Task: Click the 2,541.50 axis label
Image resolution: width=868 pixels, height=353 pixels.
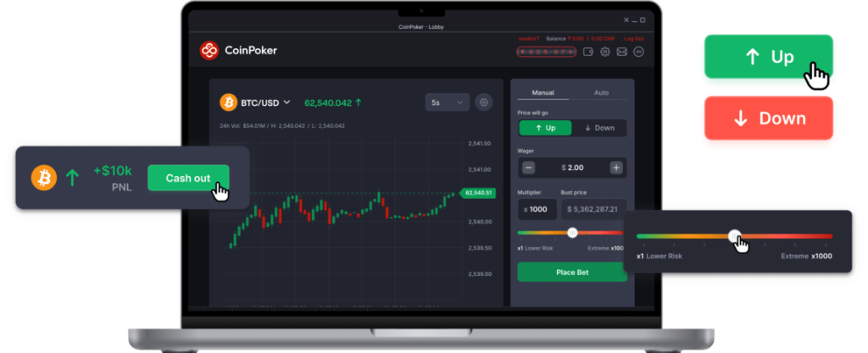Action: [x=480, y=143]
